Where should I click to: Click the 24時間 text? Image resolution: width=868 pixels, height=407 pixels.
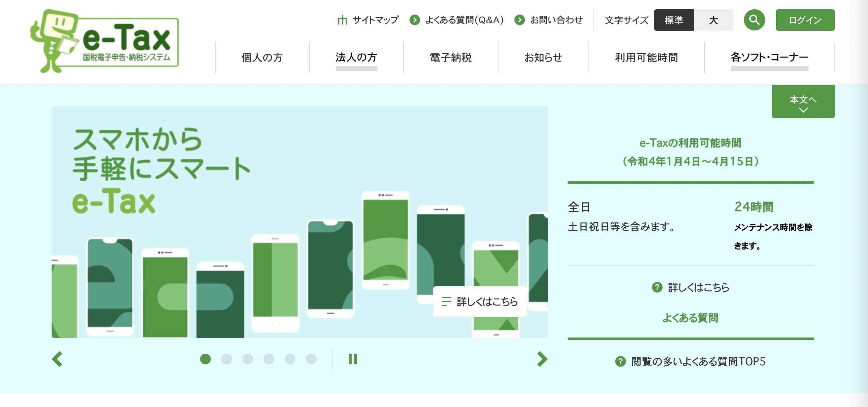point(754,207)
